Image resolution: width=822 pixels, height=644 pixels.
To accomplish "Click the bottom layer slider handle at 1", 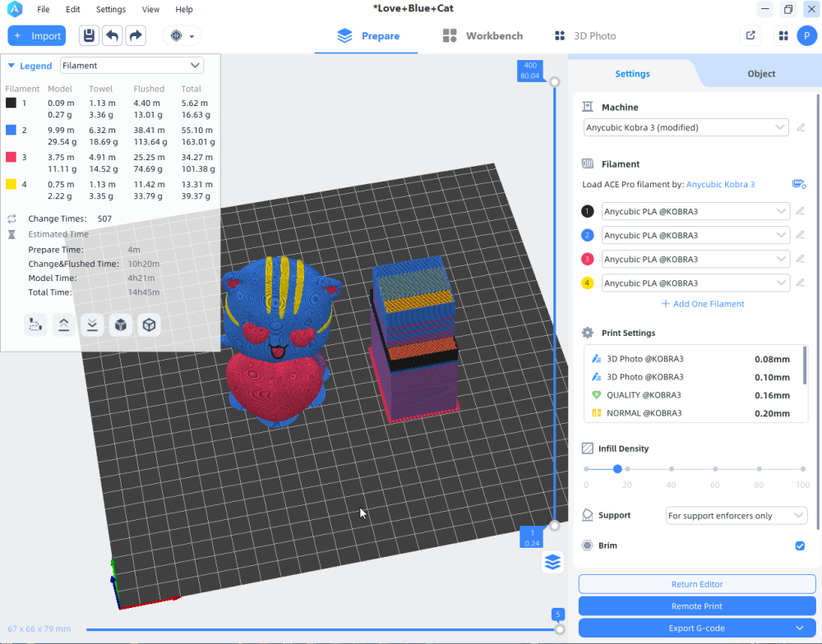I will point(554,526).
